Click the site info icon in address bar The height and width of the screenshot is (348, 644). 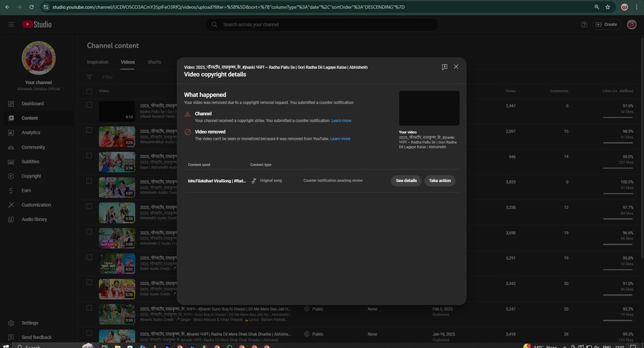pos(46,7)
